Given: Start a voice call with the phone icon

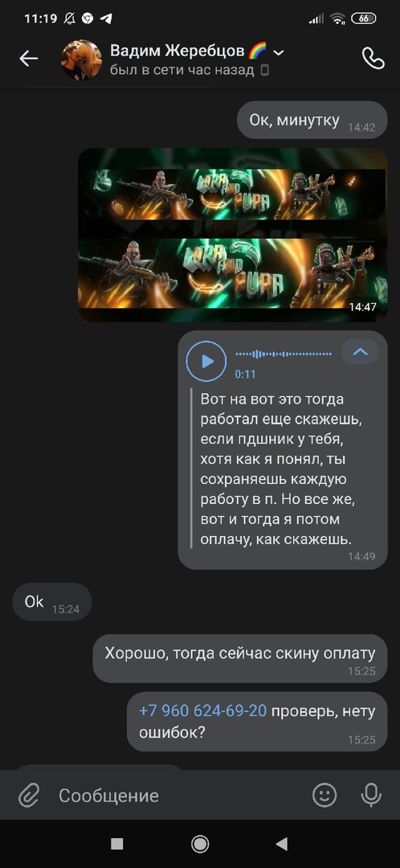Looking at the screenshot, I should 373,58.
